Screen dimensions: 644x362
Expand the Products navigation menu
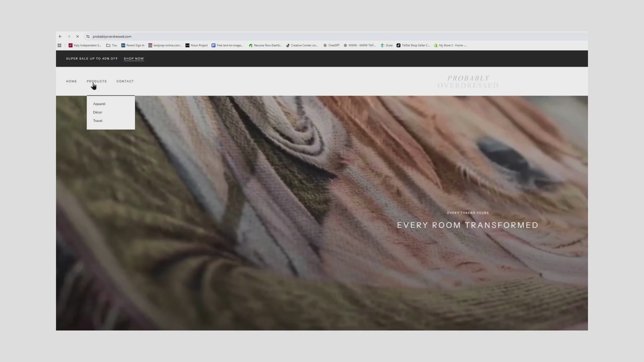click(x=97, y=81)
